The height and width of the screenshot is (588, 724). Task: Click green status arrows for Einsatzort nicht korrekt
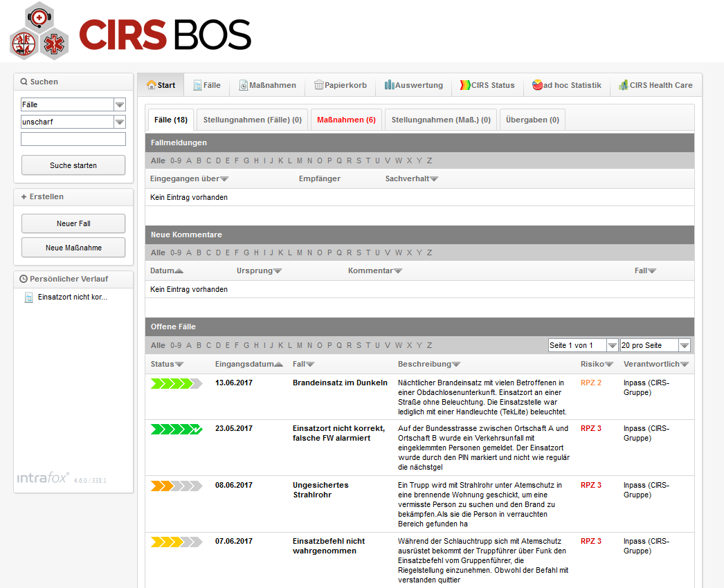(177, 429)
